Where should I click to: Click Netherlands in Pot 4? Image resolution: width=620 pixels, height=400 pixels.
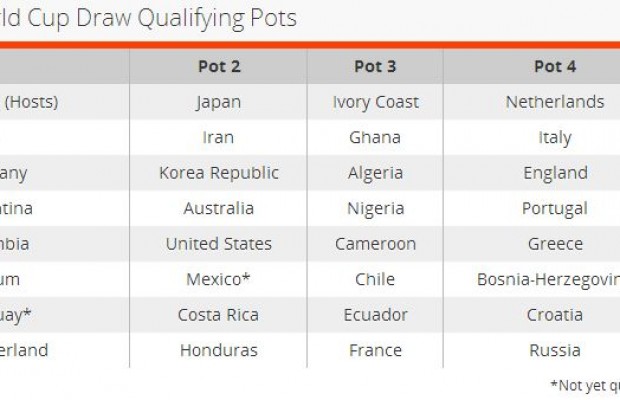pyautogui.click(x=555, y=102)
